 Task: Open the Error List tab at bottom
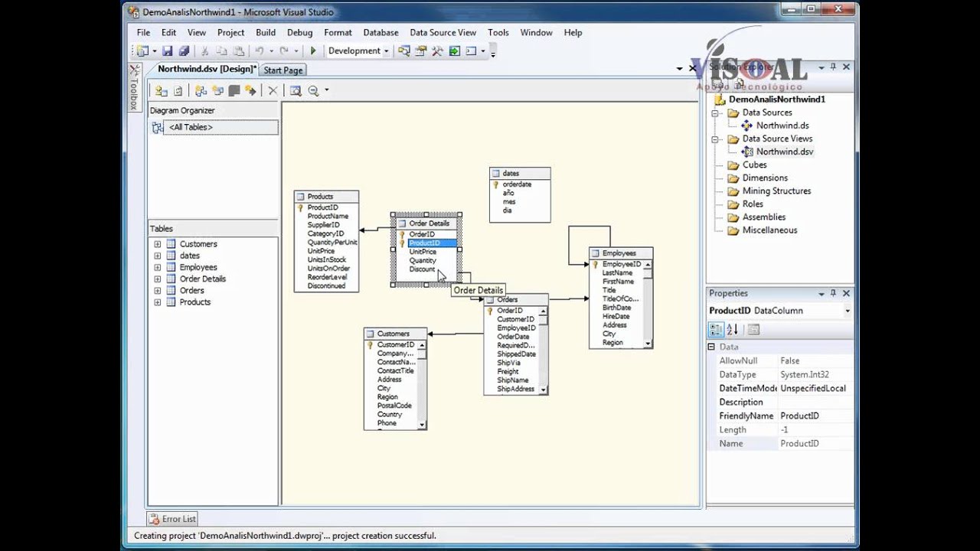coord(173,519)
